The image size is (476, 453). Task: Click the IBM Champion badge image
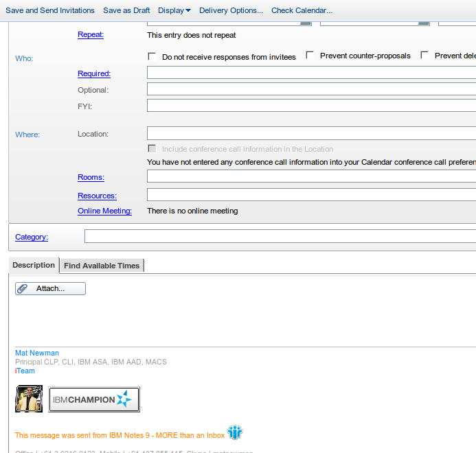click(x=94, y=399)
